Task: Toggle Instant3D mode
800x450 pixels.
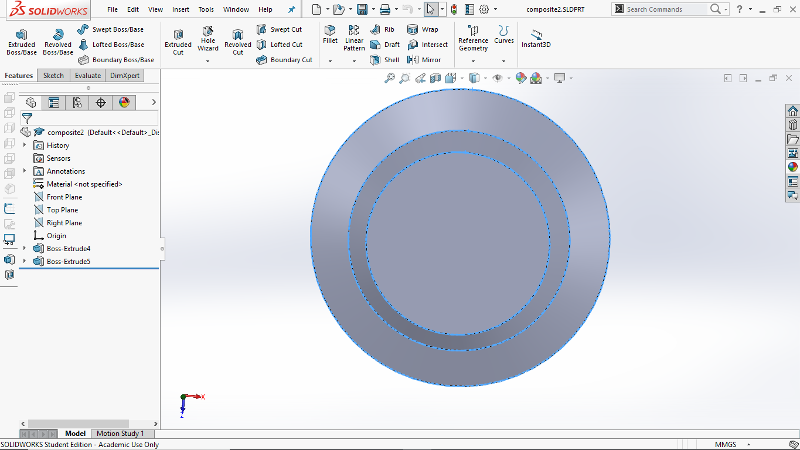Action: click(x=536, y=38)
